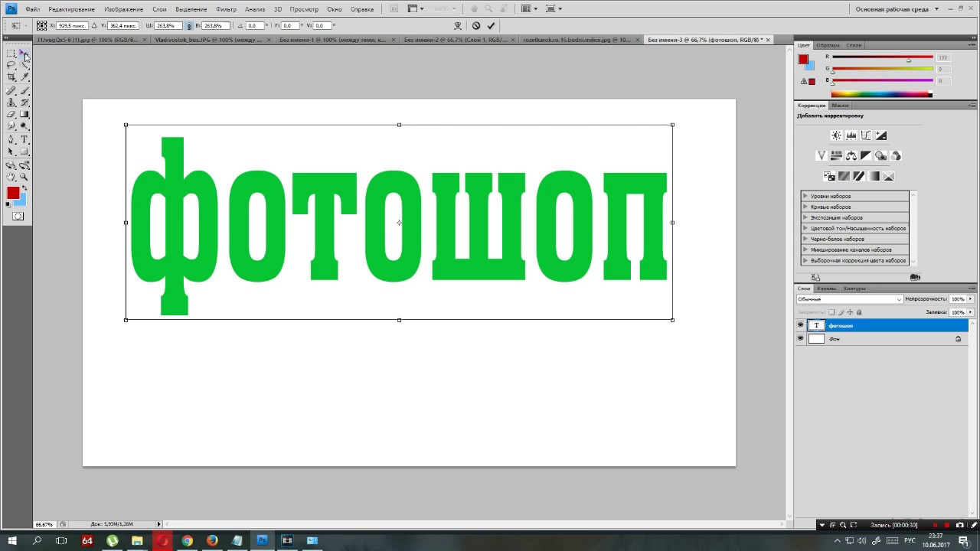Select the Crop tool
Image resolution: width=980 pixels, height=551 pixels.
click(11, 77)
